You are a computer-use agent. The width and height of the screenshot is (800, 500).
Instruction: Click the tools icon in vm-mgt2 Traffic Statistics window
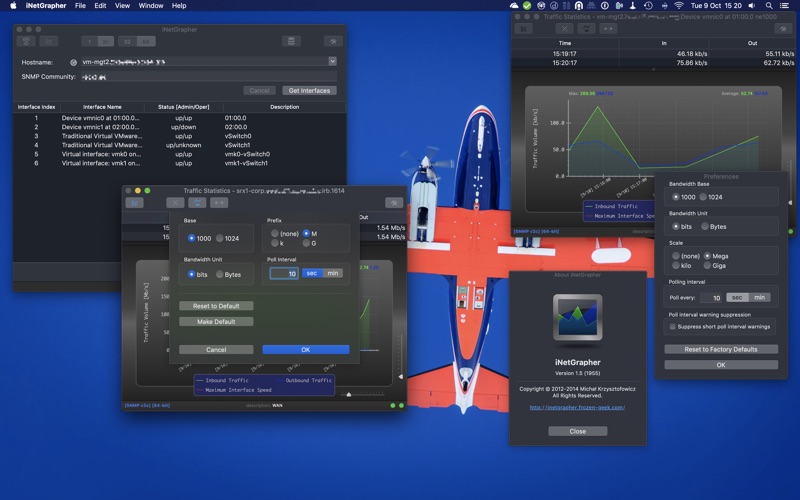click(x=783, y=29)
